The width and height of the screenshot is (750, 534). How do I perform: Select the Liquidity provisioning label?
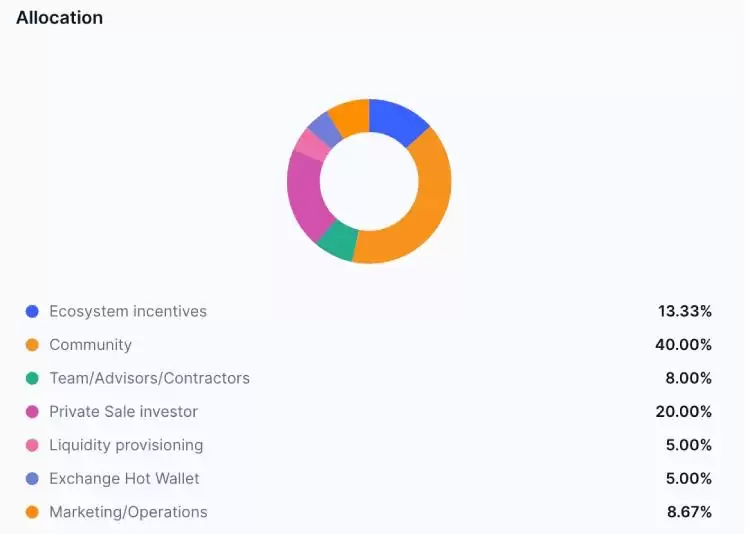[126, 445]
